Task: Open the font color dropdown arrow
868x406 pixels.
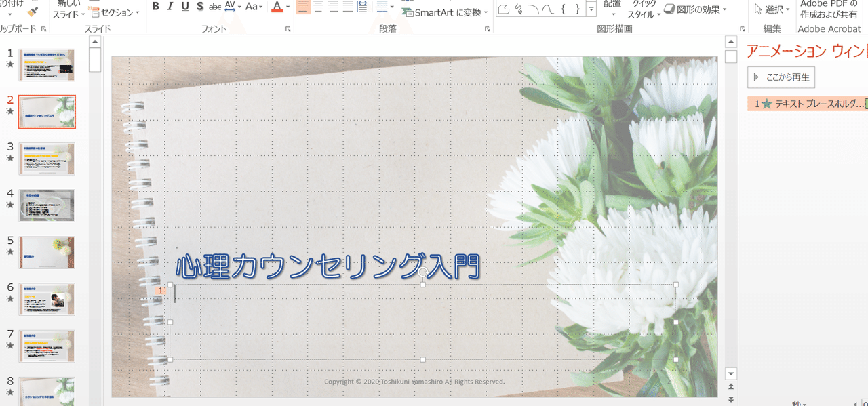Action: [288, 7]
